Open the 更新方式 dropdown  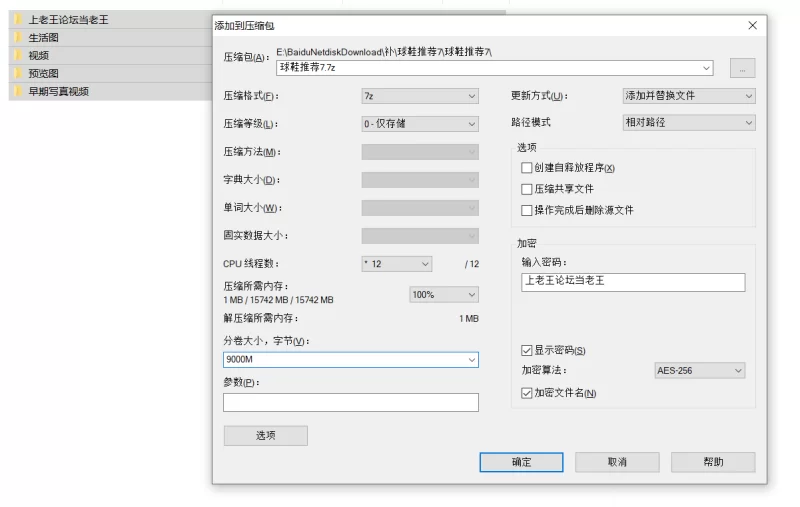pyautogui.click(x=689, y=95)
